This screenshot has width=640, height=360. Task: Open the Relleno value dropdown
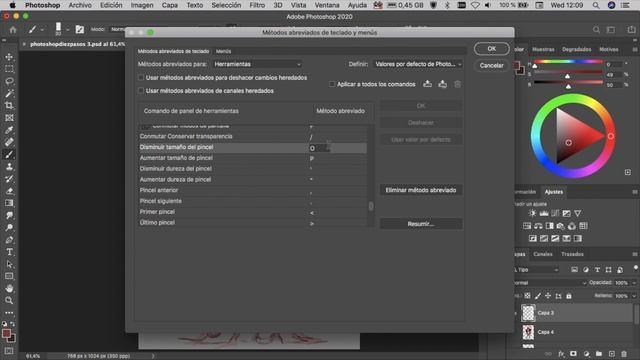[x=634, y=296]
